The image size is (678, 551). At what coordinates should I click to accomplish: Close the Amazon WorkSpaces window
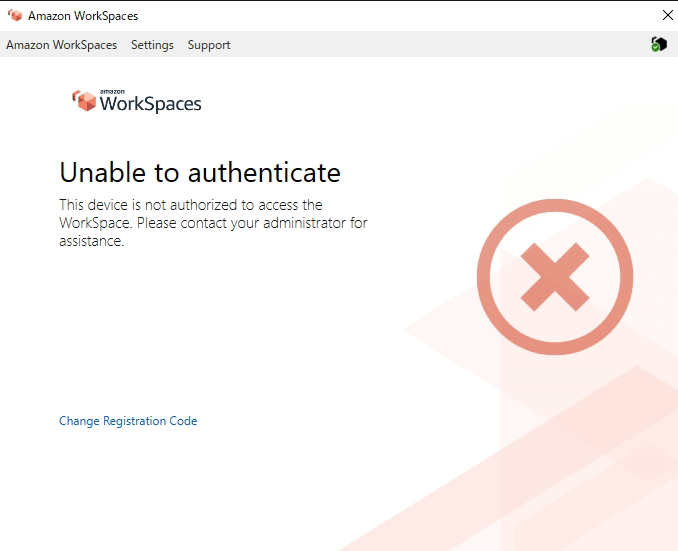pyautogui.click(x=667, y=15)
